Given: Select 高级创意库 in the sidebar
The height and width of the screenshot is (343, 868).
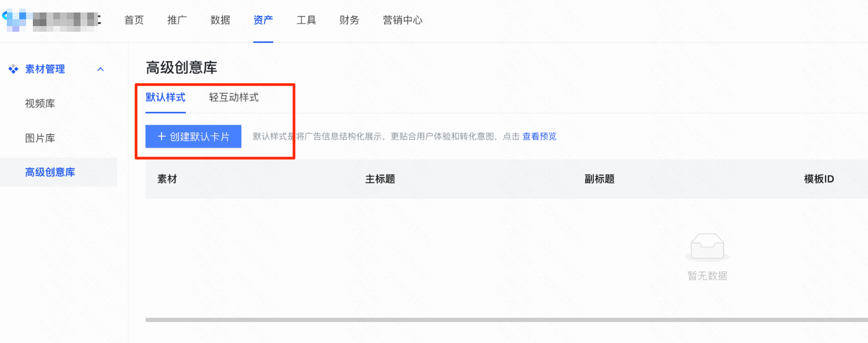Looking at the screenshot, I should coord(50,172).
